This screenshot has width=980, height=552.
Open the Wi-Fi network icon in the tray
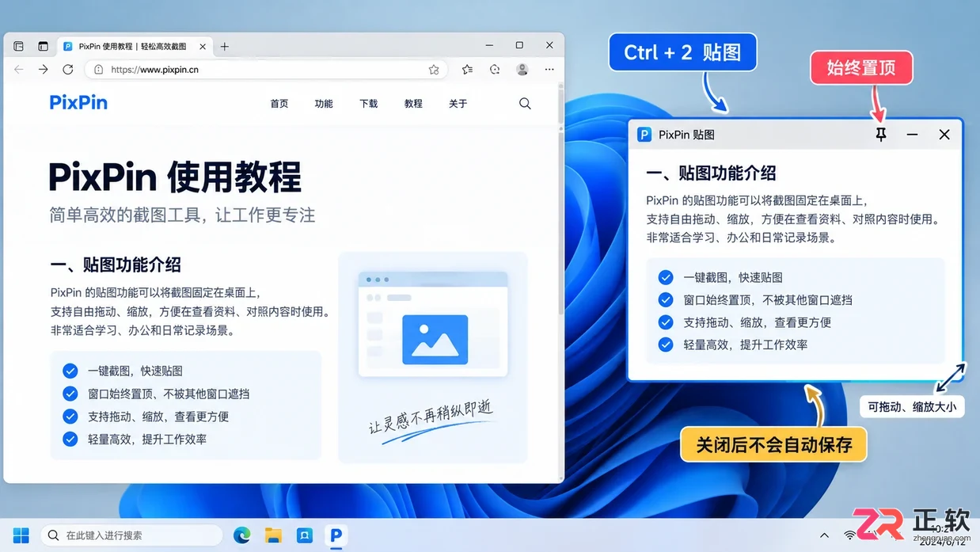coord(850,536)
